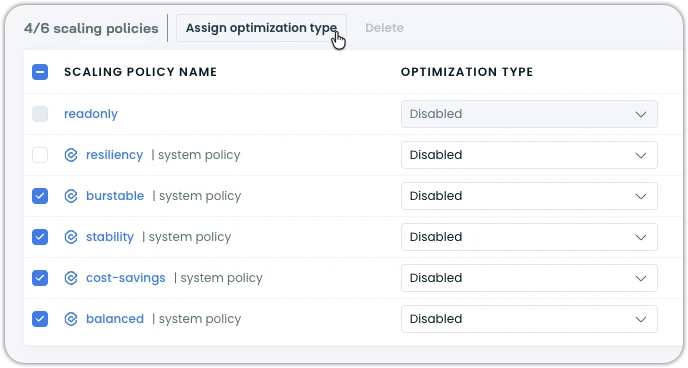Image resolution: width=688 pixels, height=368 pixels.
Task: Open the cost-savings policy link
Action: click(125, 278)
